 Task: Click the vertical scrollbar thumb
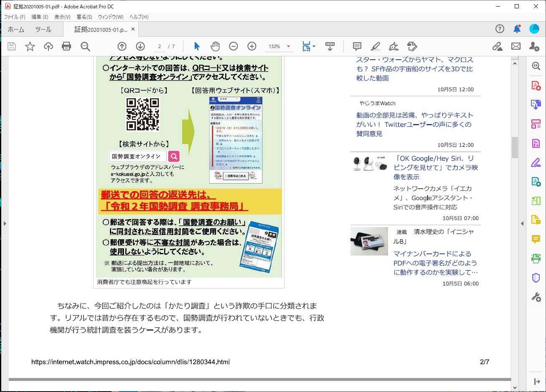point(515,147)
